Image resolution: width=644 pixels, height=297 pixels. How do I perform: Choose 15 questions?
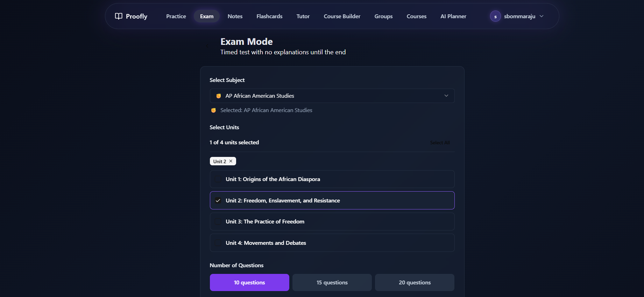pos(332,283)
